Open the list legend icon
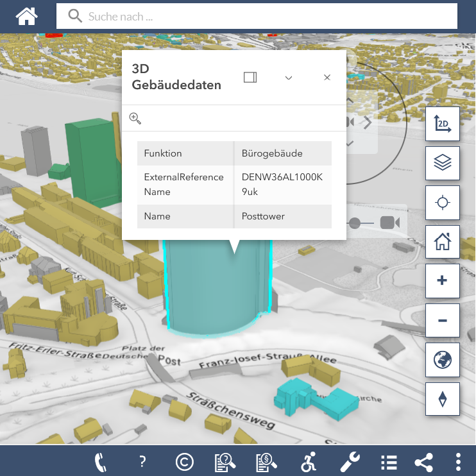The width and height of the screenshot is (476, 476). point(389,463)
